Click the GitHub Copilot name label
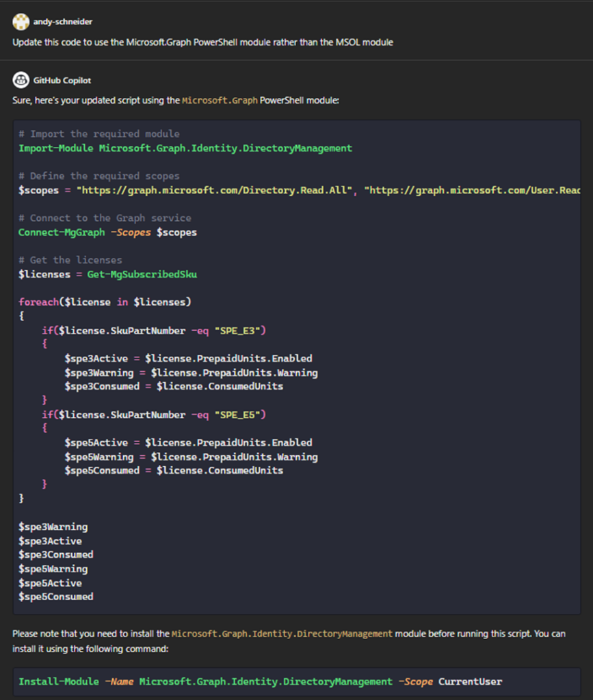Screen dimensions: 593x700 pos(62,81)
